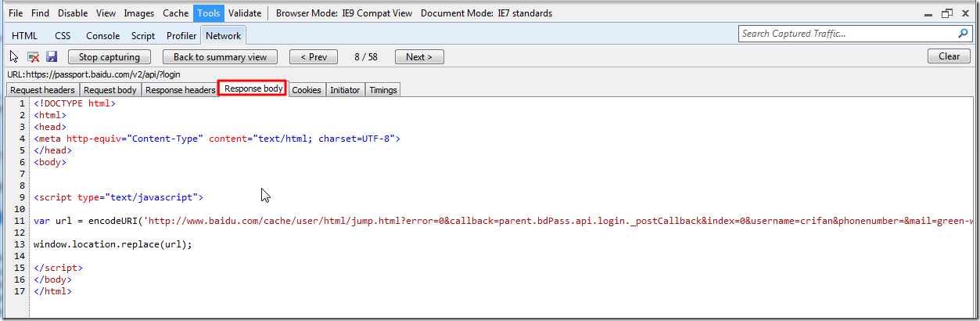This screenshot has width=980, height=321.
Task: Open the Initiator tab
Action: [x=345, y=90]
